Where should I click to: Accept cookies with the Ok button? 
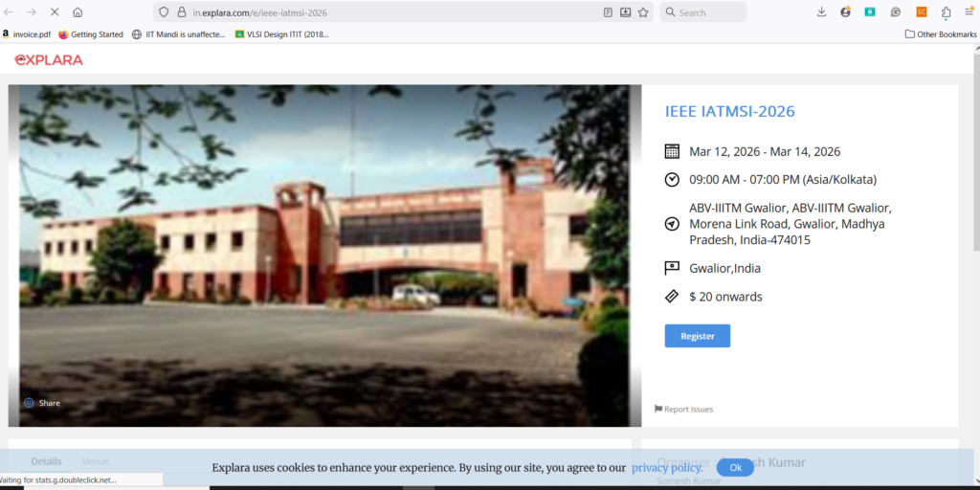click(735, 468)
